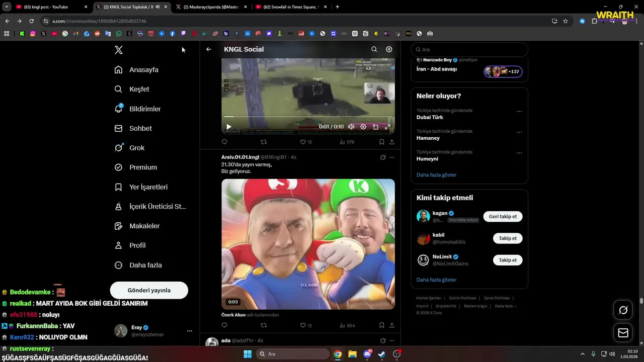The height and width of the screenshot is (362, 644).
Task: Open floating messages envelope button
Action: pos(623,333)
